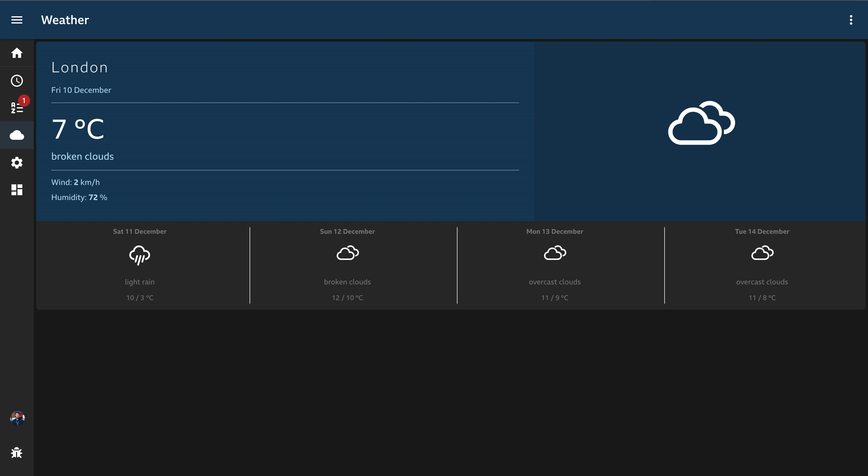Click the Weather title in the header
868x476 pixels.
[65, 20]
